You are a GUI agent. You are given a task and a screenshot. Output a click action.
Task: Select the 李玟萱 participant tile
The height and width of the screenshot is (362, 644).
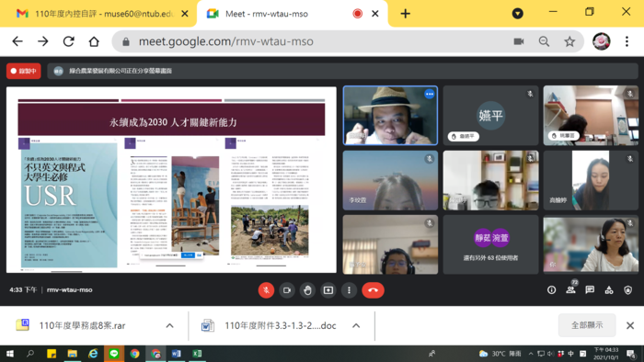click(390, 180)
